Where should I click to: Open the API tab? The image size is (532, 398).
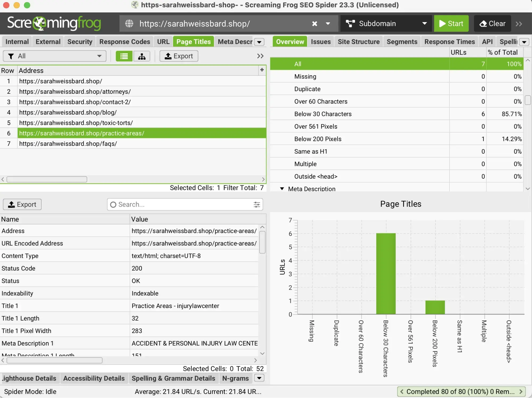[487, 42]
